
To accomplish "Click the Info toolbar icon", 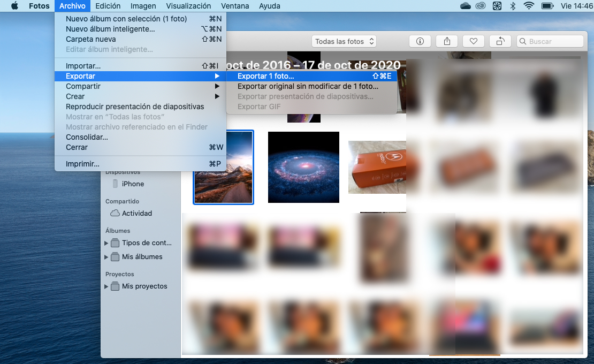I will coord(420,41).
